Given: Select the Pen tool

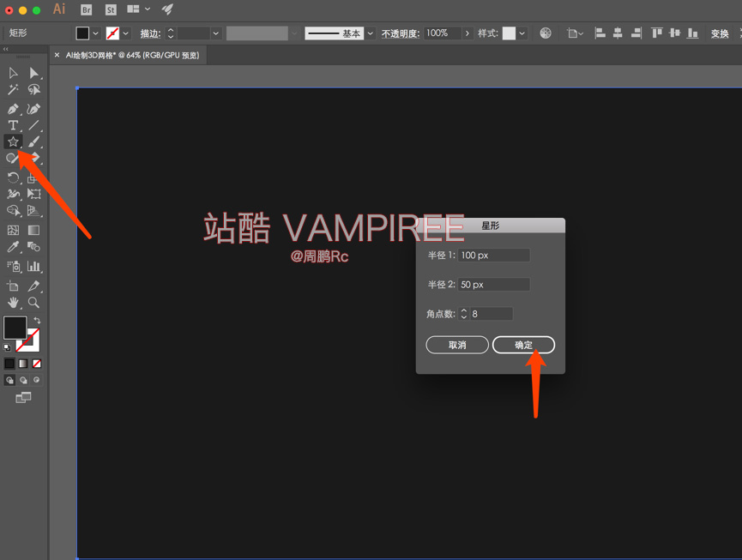Looking at the screenshot, I should (x=13, y=109).
